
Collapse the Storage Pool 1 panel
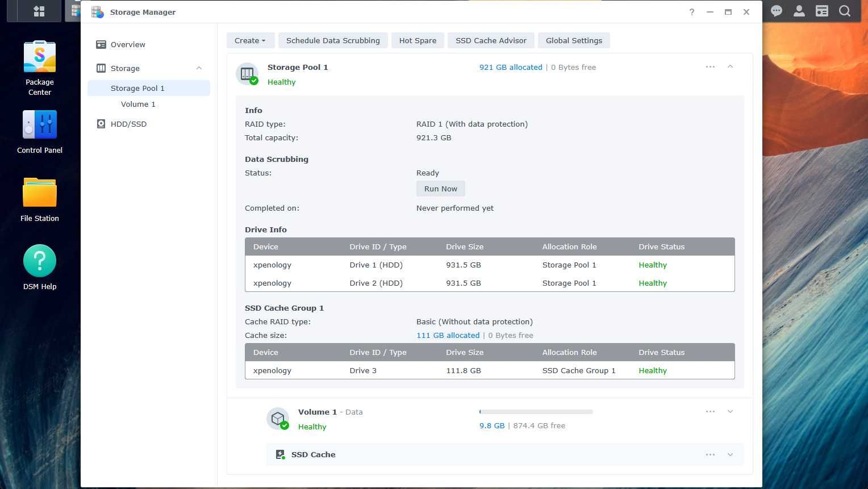(x=731, y=67)
